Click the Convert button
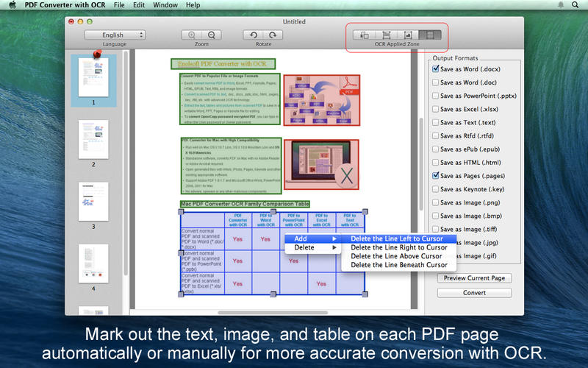The width and height of the screenshot is (588, 368). click(x=474, y=292)
